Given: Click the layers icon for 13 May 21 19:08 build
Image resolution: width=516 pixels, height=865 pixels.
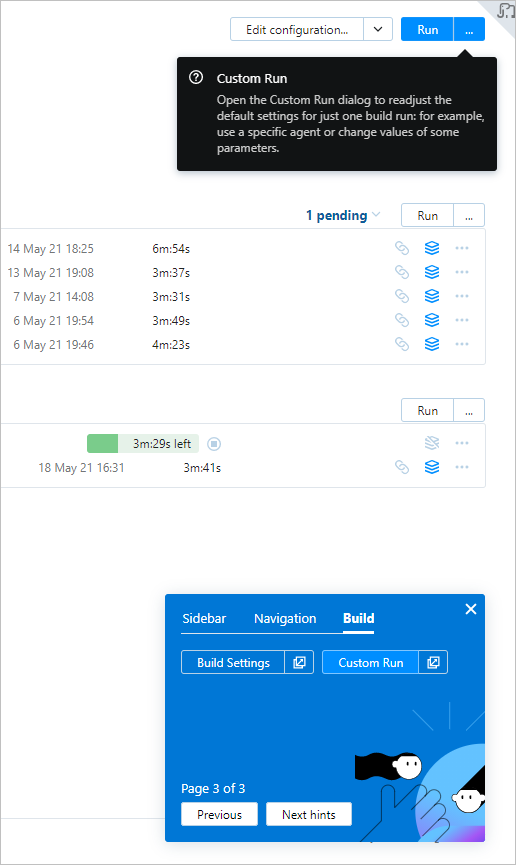Looking at the screenshot, I should click(432, 272).
